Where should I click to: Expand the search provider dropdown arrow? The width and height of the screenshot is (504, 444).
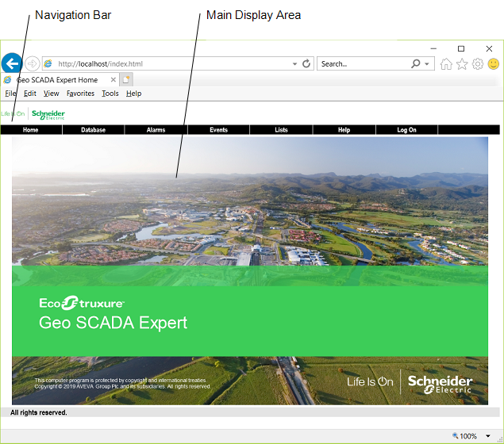point(427,63)
